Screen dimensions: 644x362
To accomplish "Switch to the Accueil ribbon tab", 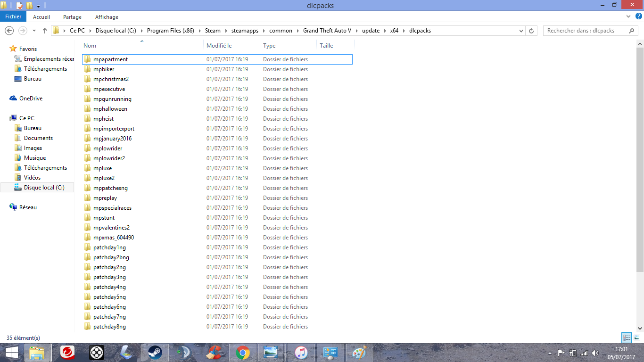I will (x=41, y=17).
